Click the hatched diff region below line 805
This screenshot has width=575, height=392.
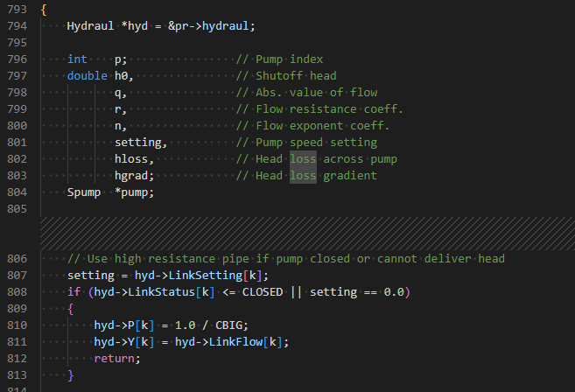307,234
